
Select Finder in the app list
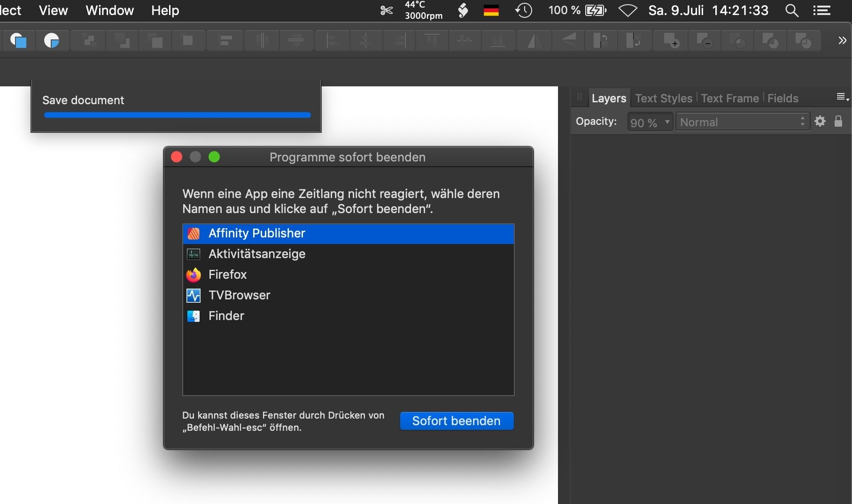[x=348, y=316]
